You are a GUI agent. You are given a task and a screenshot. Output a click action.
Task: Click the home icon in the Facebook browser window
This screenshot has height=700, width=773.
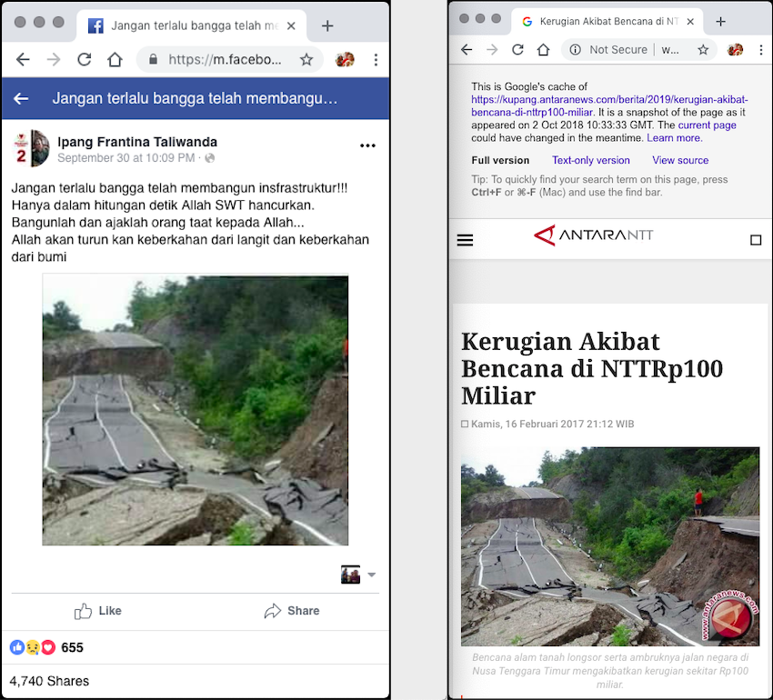(115, 60)
